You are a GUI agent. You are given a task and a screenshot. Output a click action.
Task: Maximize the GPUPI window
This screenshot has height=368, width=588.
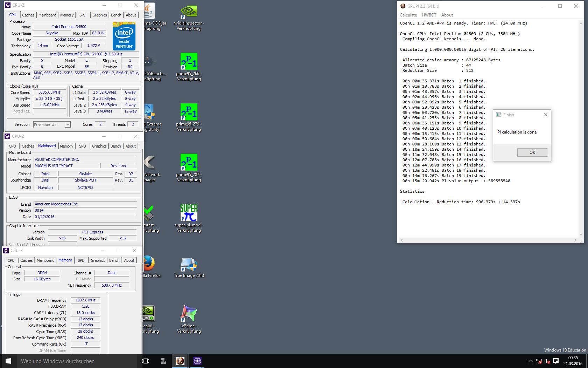point(560,6)
